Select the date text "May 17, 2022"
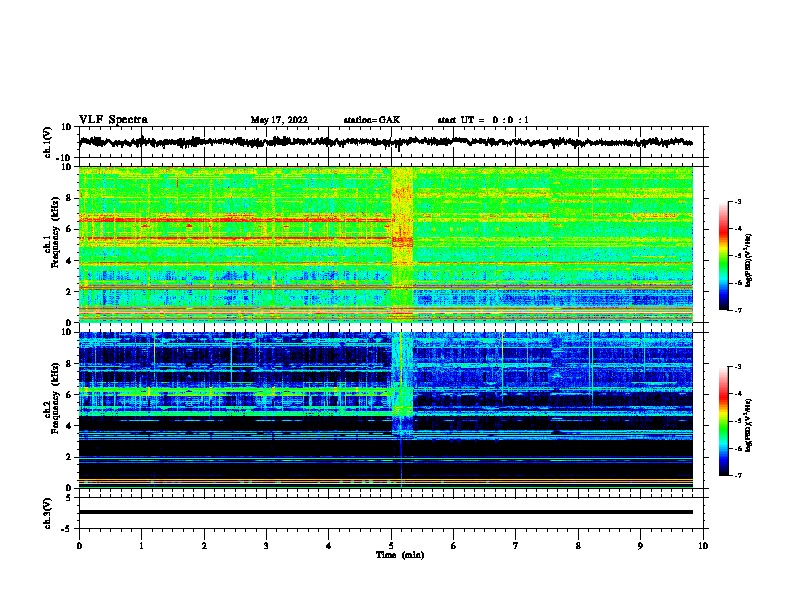Viewport: 792px width, 612px height. [279, 120]
